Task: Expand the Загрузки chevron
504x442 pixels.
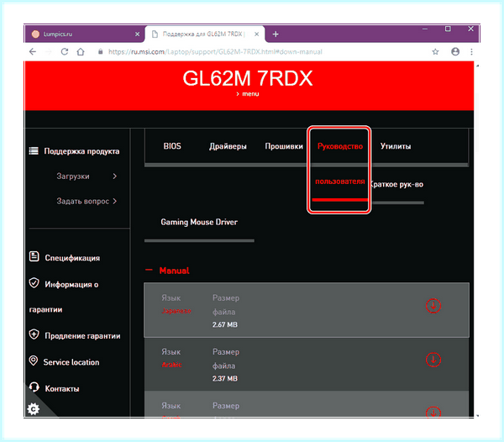Action: click(115, 176)
